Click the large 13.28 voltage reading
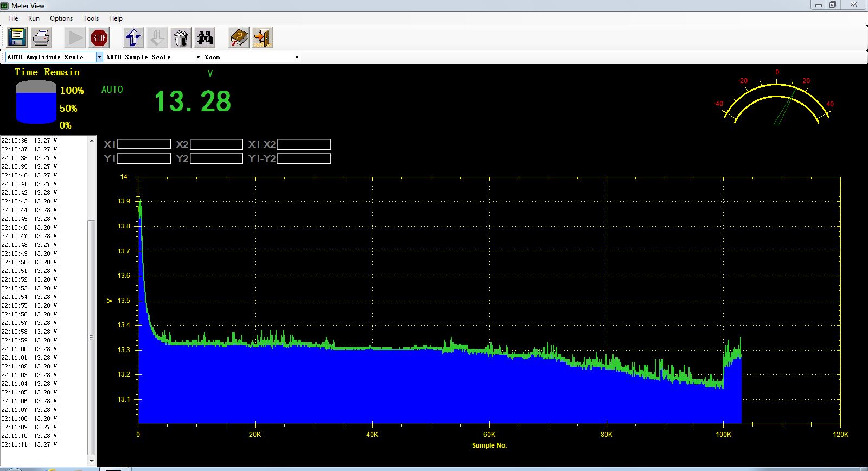This screenshot has width=868, height=471. pos(193,101)
